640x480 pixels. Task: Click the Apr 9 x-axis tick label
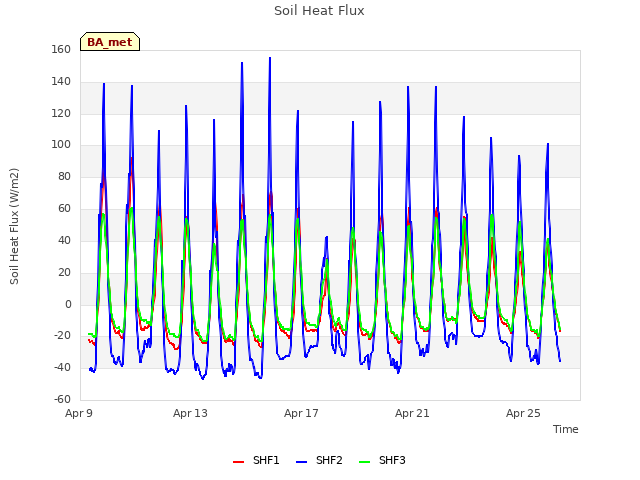point(79,413)
